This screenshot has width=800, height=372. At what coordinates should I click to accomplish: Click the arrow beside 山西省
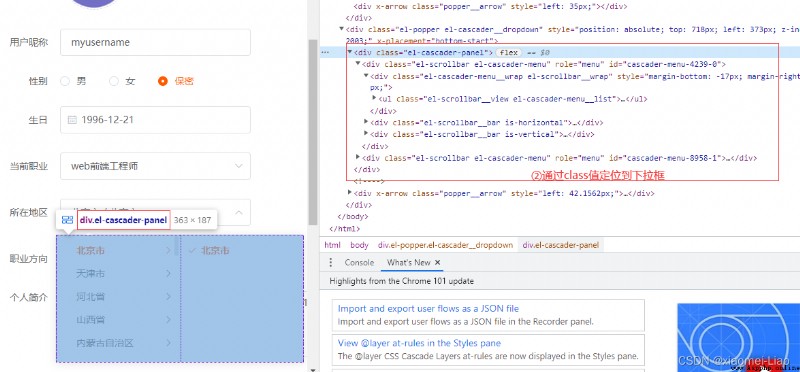click(x=168, y=320)
